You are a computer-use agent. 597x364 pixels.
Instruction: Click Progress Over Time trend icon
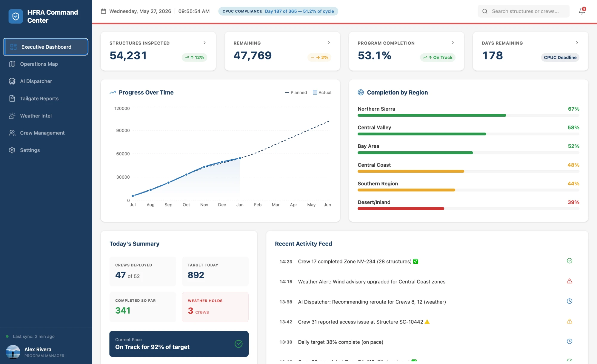113,92
